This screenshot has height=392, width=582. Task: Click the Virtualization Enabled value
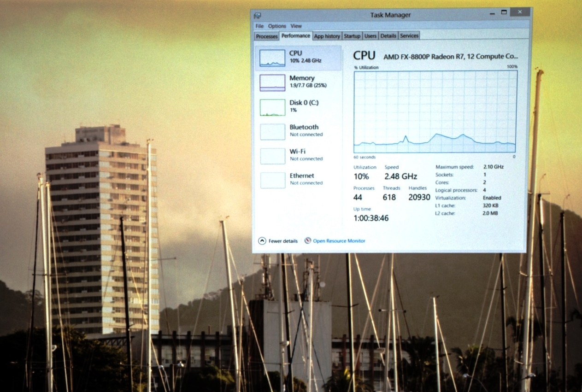coord(492,198)
